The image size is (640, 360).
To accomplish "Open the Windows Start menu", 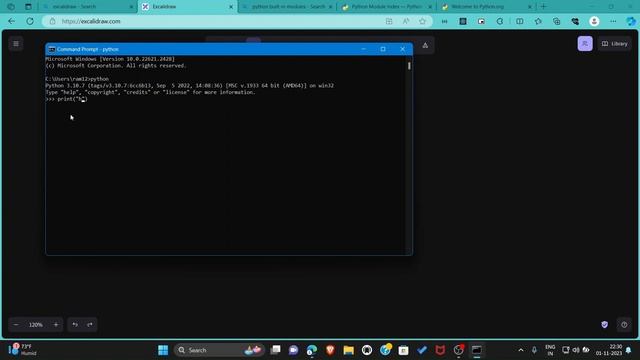I will (x=163, y=350).
